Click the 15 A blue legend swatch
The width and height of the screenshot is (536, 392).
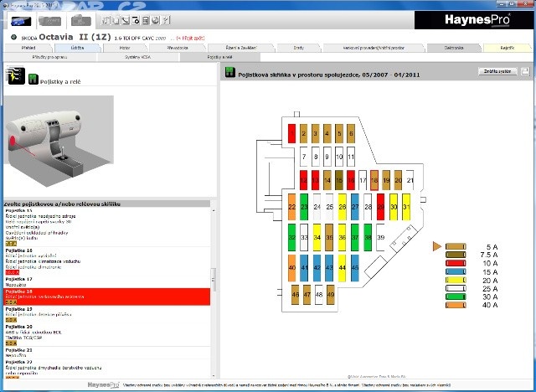[x=456, y=272]
